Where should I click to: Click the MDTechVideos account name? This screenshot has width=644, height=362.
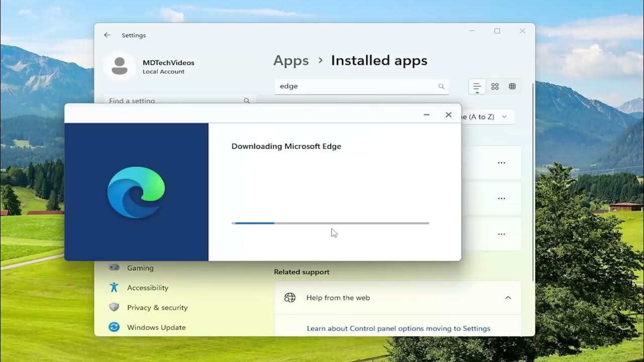click(169, 63)
